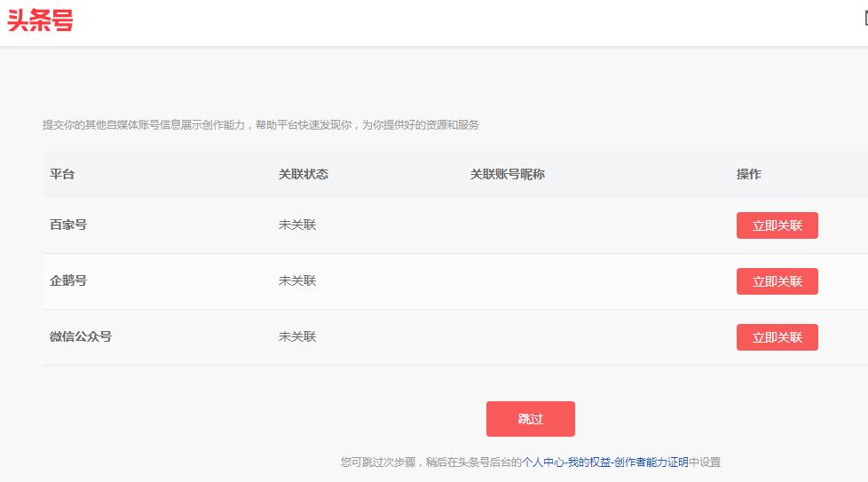This screenshot has width=868, height=482.
Task: Click 未关联 status in 百家号 row
Action: 297,225
